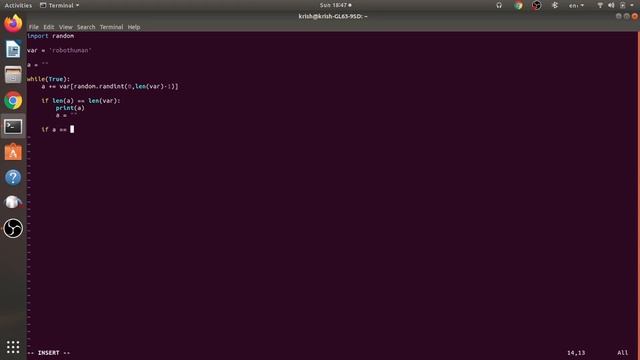Open the Help icon in dock

coord(13,178)
